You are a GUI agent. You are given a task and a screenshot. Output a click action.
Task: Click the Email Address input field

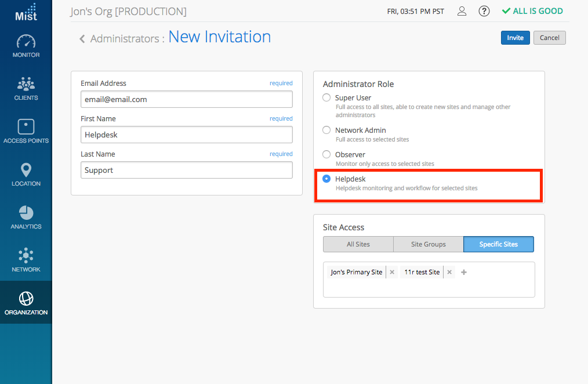(186, 99)
